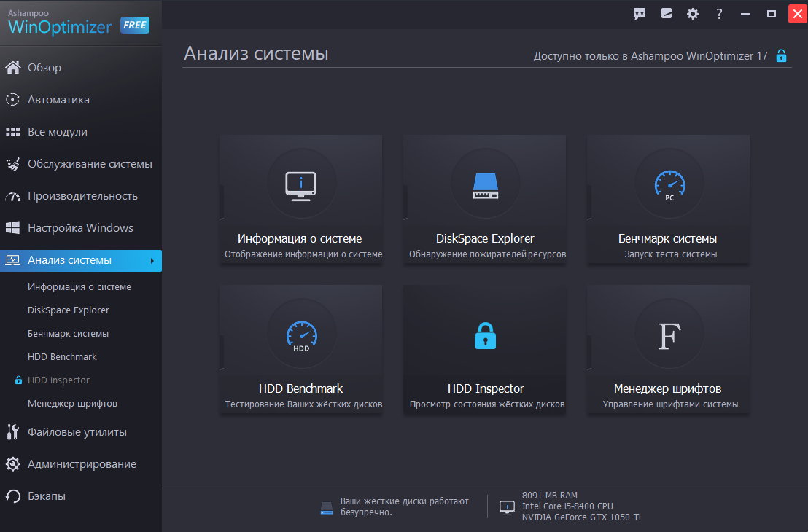The height and width of the screenshot is (532, 808).
Task: Click 'NVIDIA GeForce GTX 1050 Ti' status text
Action: (581, 517)
